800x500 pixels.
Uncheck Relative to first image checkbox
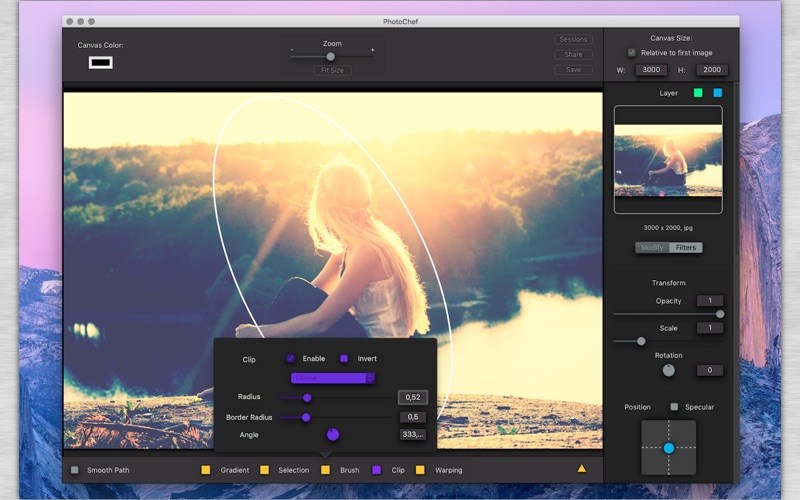631,53
